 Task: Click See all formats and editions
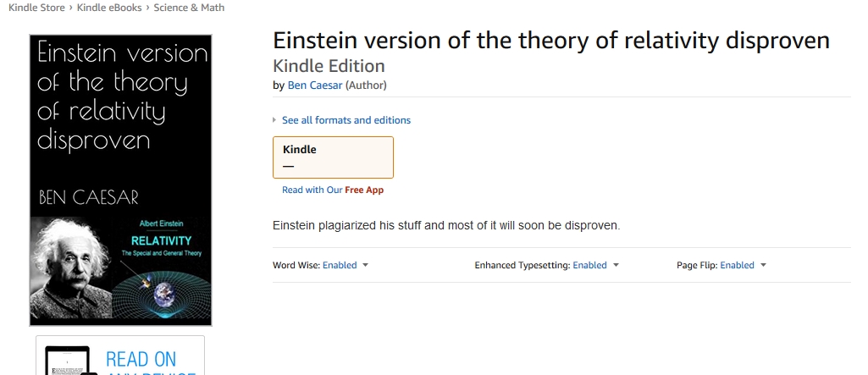[x=346, y=120]
